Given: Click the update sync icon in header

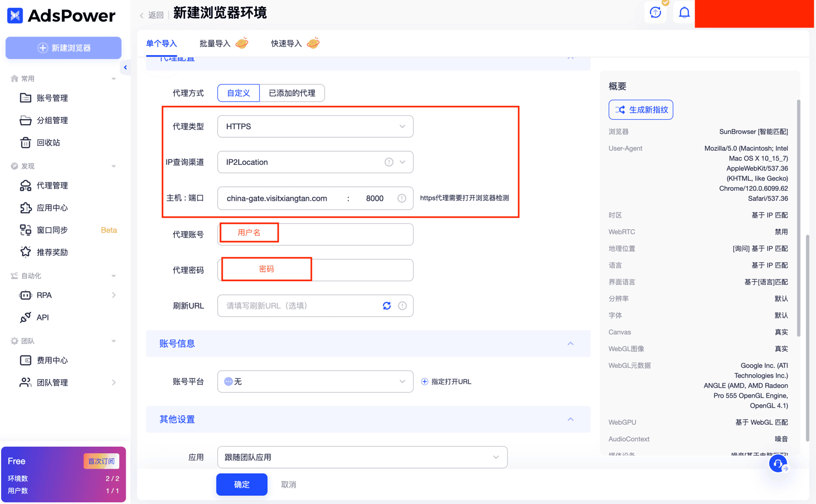Looking at the screenshot, I should click(x=656, y=12).
